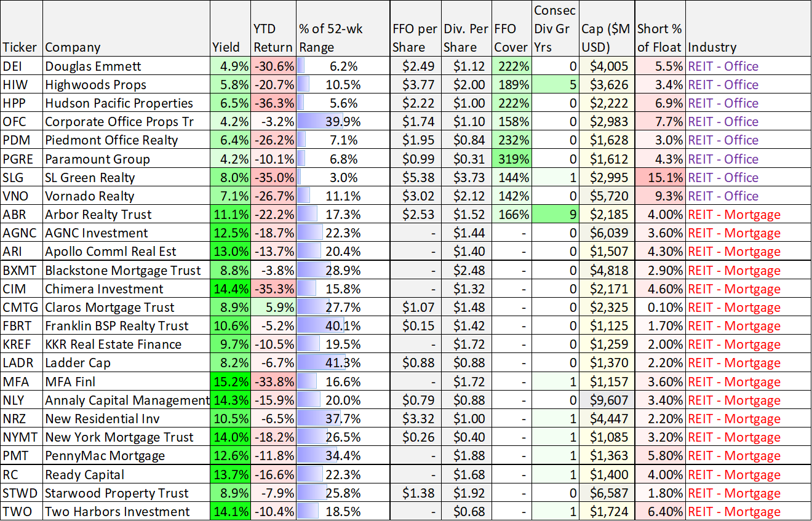This screenshot has width=812, height=521.
Task: Click the Two Harbors Investment cell
Action: point(126,512)
